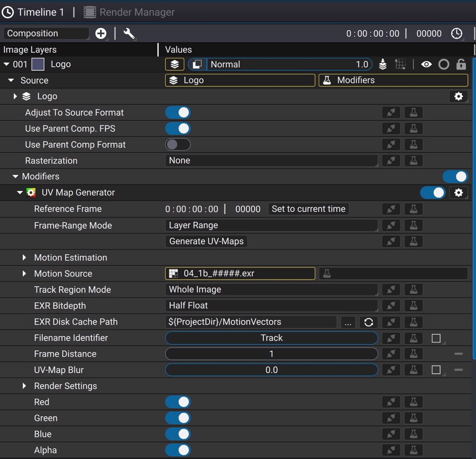Collapse the Source section
Viewport: 476px width, 459px height.
pos(11,80)
